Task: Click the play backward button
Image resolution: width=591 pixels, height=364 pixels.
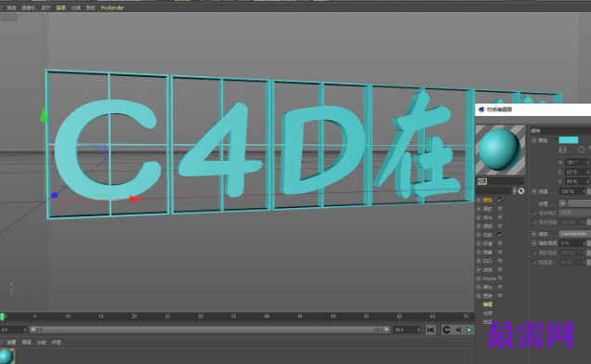Action: click(458, 330)
